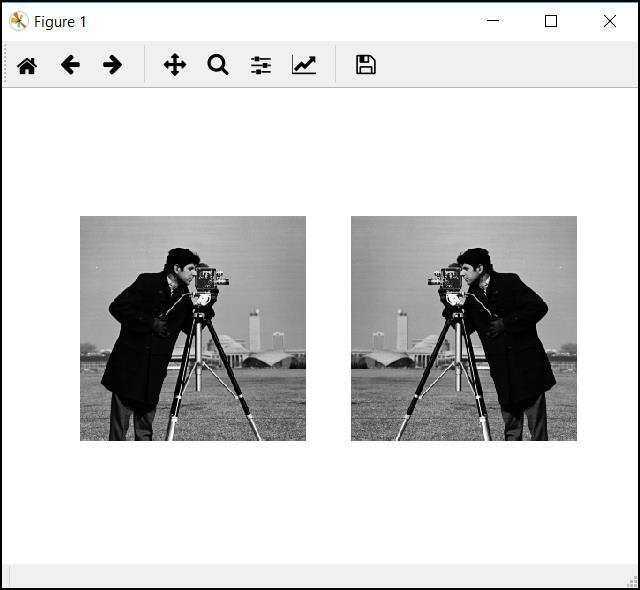Reset the view with the Home icon
Image resolution: width=640 pixels, height=590 pixels.
click(x=27, y=65)
